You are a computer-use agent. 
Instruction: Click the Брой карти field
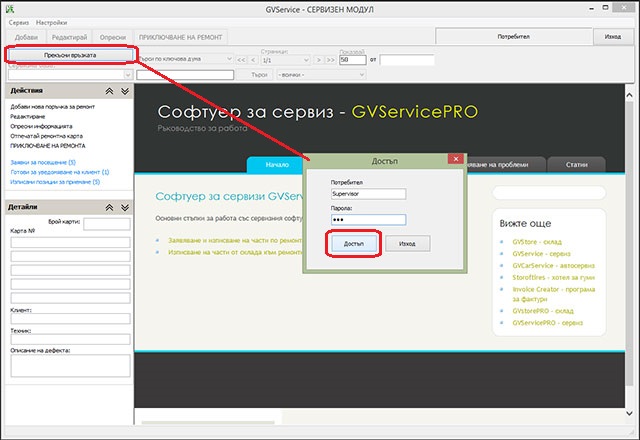tap(107, 224)
